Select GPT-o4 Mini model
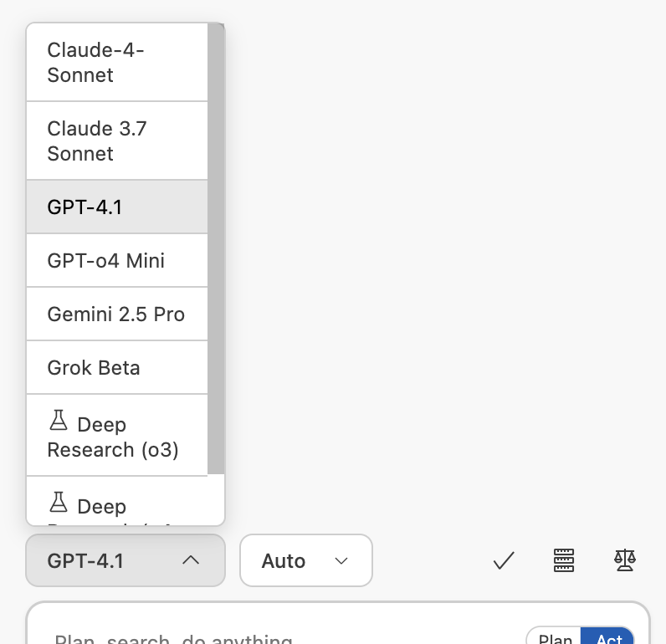This screenshot has height=644, width=666. (x=117, y=261)
